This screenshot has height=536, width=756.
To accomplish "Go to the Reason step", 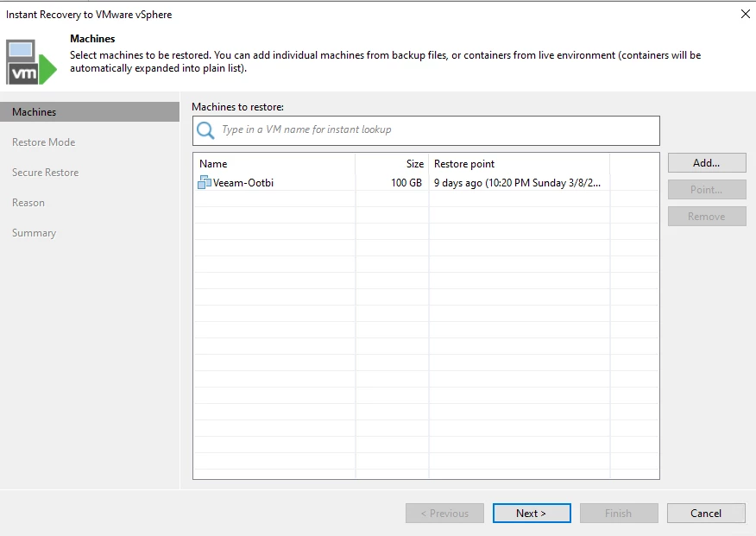I will coord(28,203).
